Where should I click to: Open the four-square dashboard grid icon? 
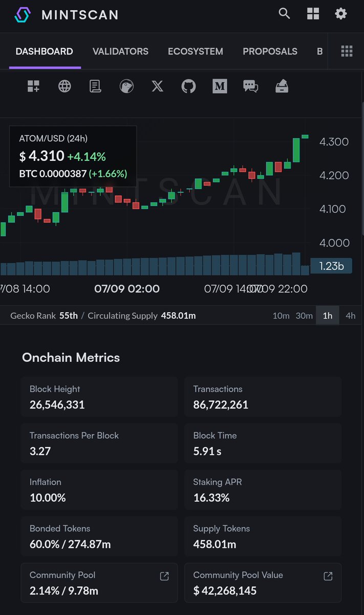click(x=313, y=14)
